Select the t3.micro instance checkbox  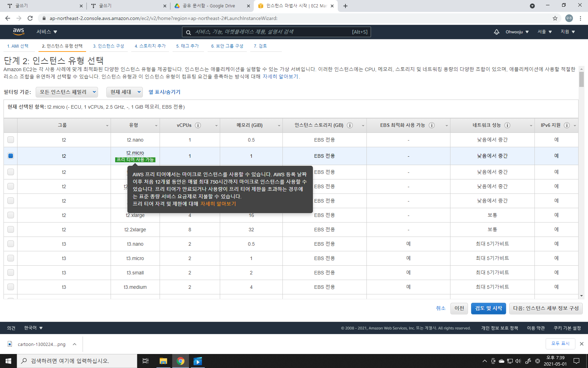(x=10, y=258)
